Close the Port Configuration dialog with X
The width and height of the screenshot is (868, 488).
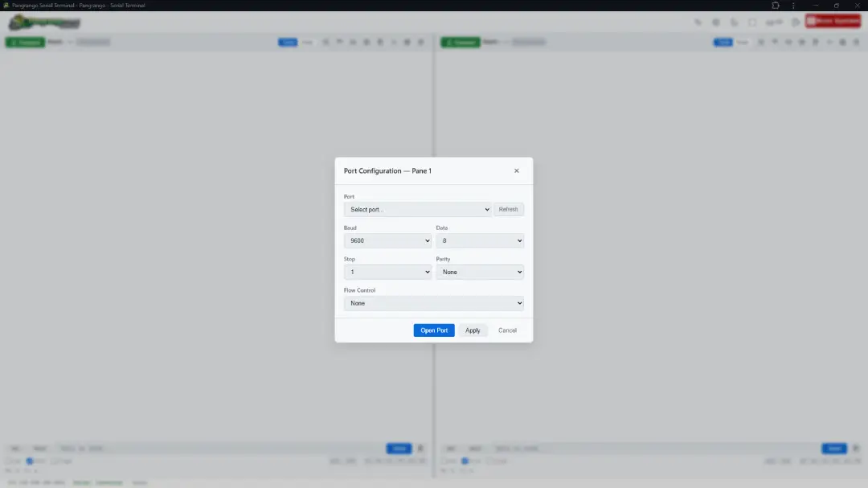coord(517,170)
